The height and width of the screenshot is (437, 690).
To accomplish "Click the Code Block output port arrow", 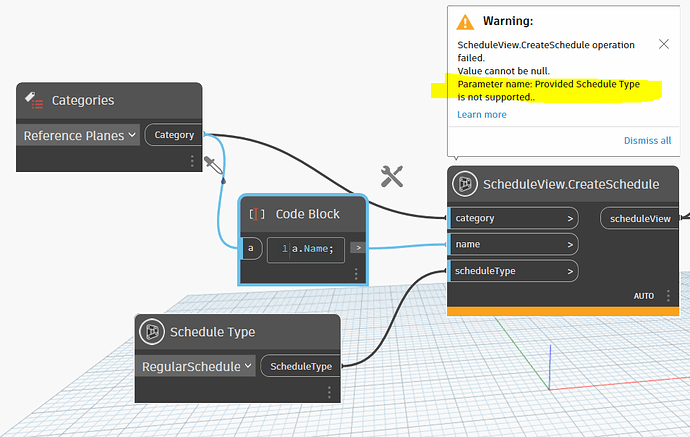I will tap(358, 248).
